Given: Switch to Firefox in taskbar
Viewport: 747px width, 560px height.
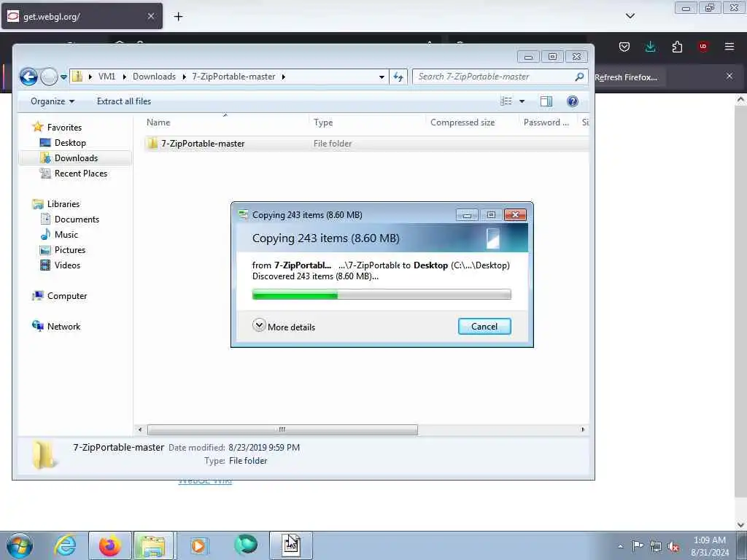Looking at the screenshot, I should click(x=109, y=545).
